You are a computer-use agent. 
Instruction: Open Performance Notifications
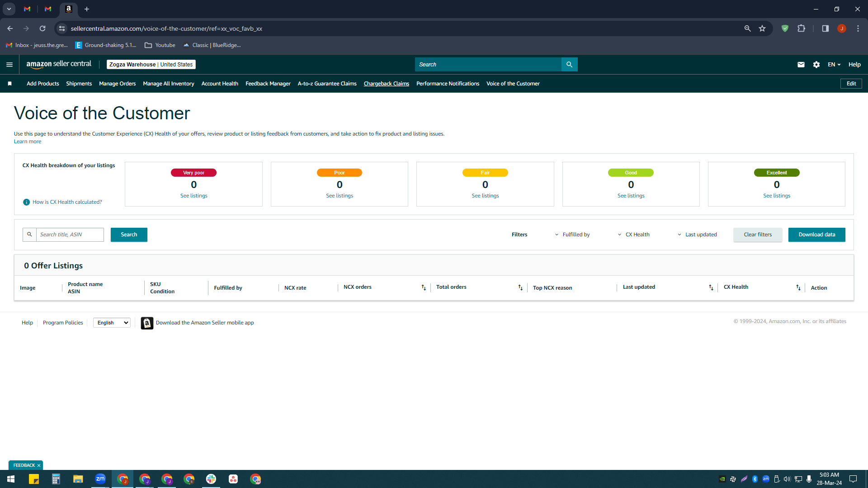448,84
